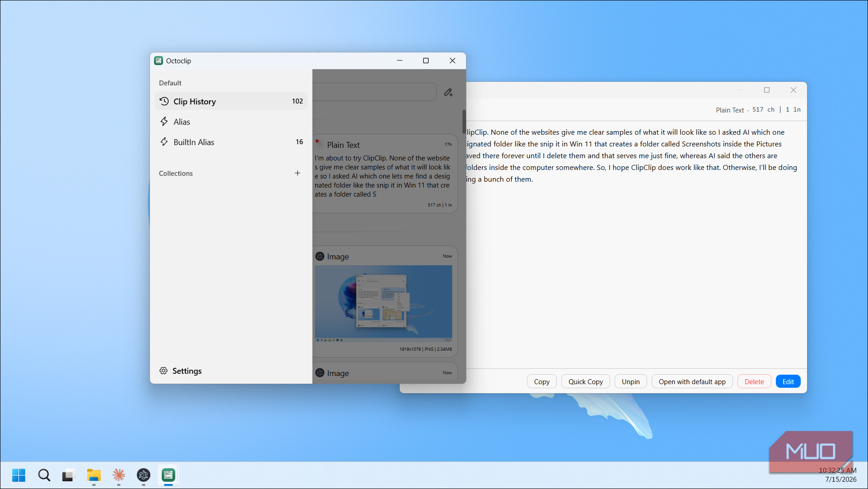Viewport: 868px width, 489px height.
Task: Click the taskbar clock and date
Action: (x=838, y=475)
